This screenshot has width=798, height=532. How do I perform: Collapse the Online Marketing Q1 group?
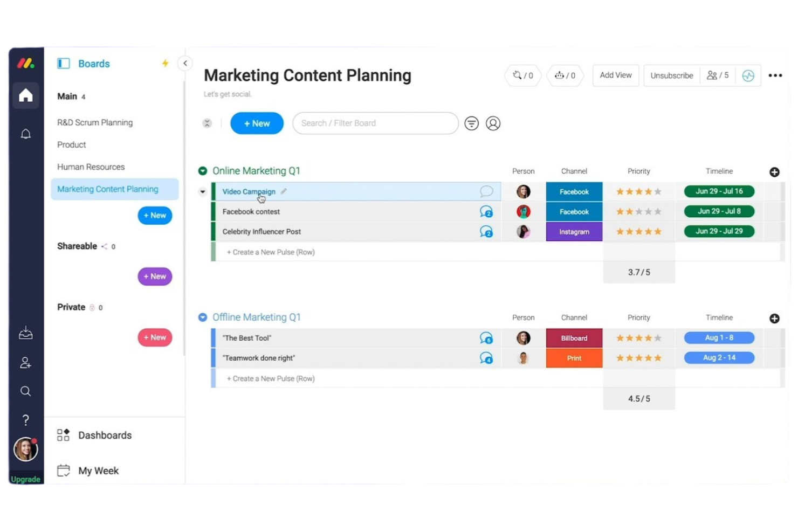(203, 171)
